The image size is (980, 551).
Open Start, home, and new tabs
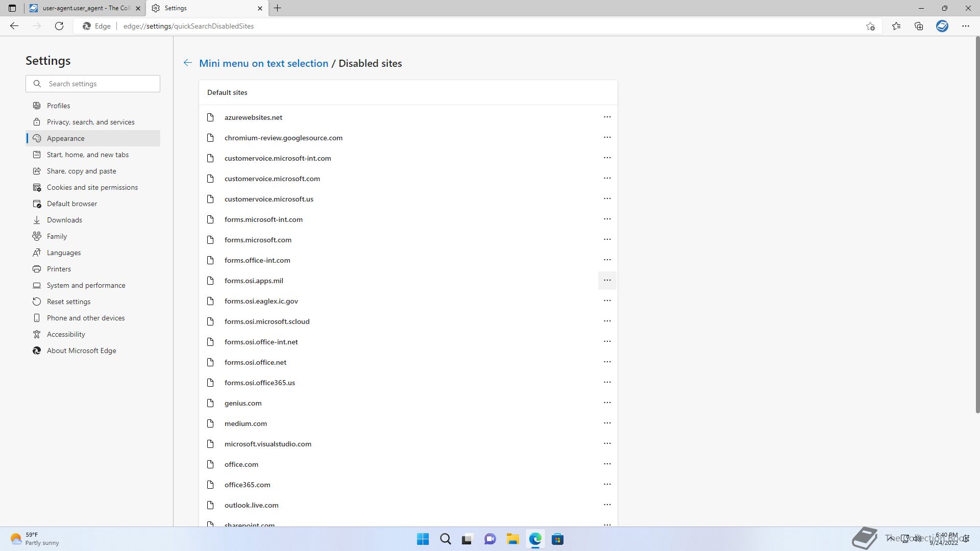pos(93,155)
